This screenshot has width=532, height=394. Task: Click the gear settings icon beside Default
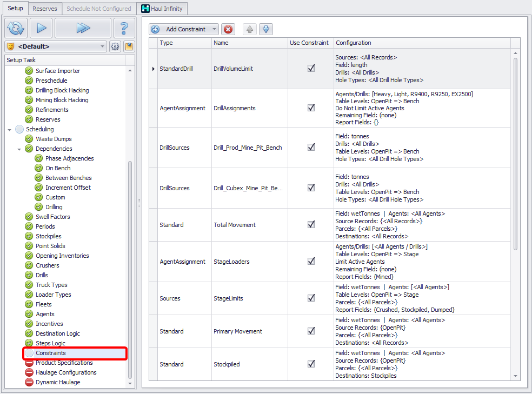115,46
